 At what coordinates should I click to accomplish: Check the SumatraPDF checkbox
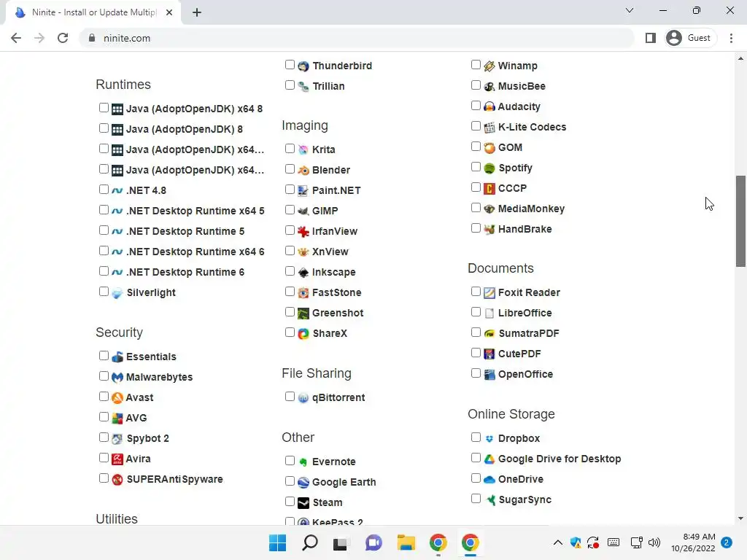pos(476,332)
